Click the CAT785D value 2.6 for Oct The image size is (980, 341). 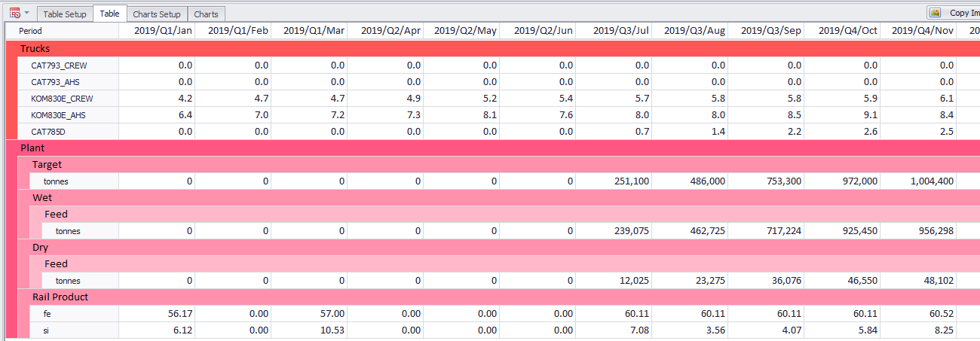tap(842, 131)
